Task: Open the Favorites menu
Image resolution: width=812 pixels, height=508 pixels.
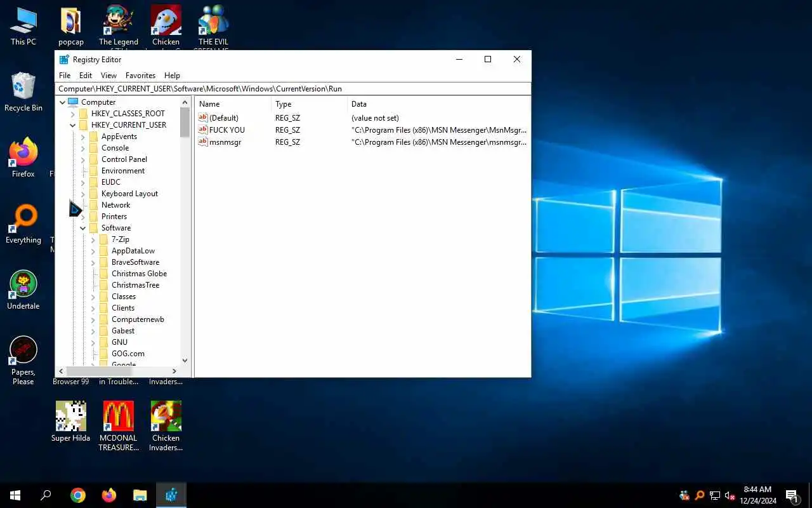Action: click(140, 75)
